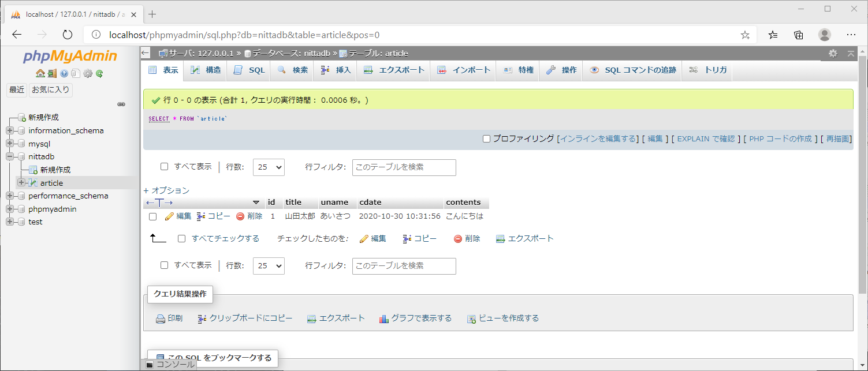This screenshot has height=371, width=868.
Task: Click the reload navigation panel icon
Action: (99, 73)
